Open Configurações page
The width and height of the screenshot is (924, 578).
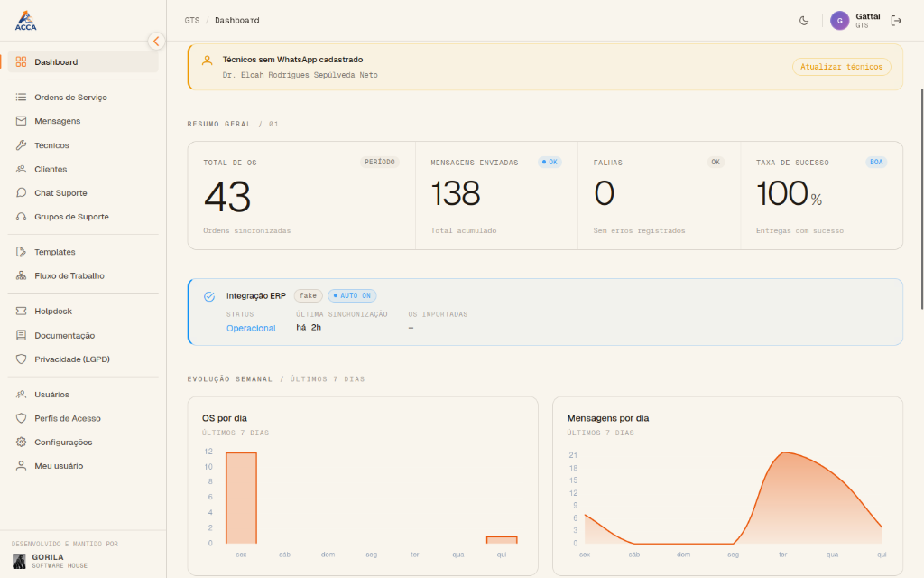pyautogui.click(x=83, y=443)
